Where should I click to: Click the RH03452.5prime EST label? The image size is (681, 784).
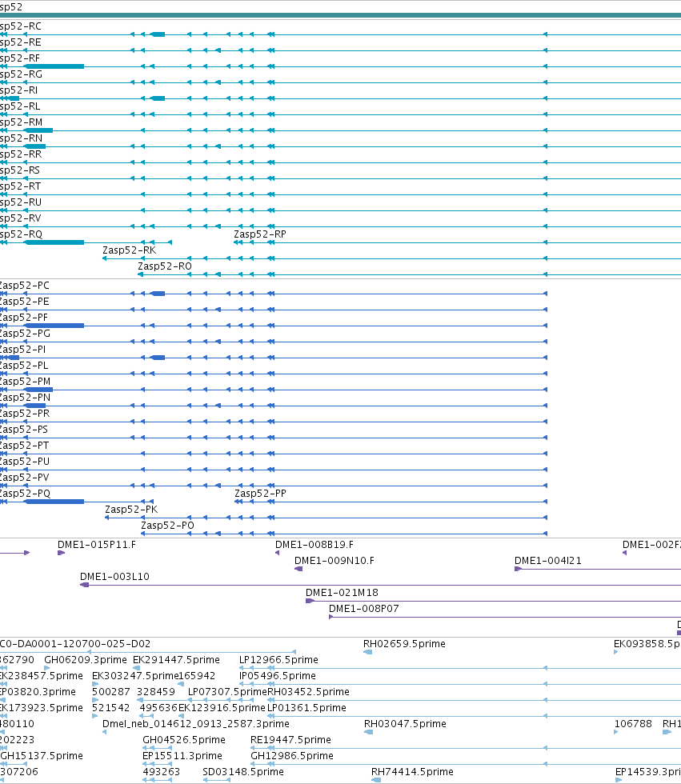[x=309, y=691]
